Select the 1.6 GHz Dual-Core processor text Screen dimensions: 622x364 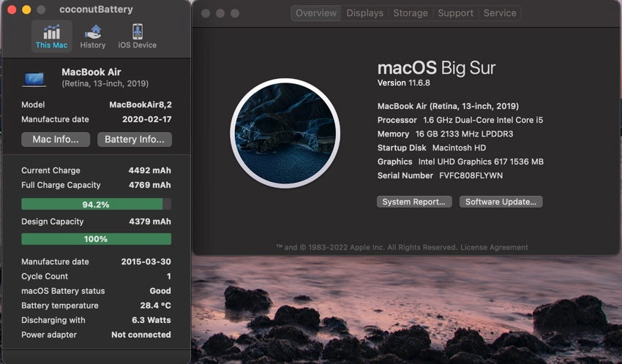pos(483,120)
